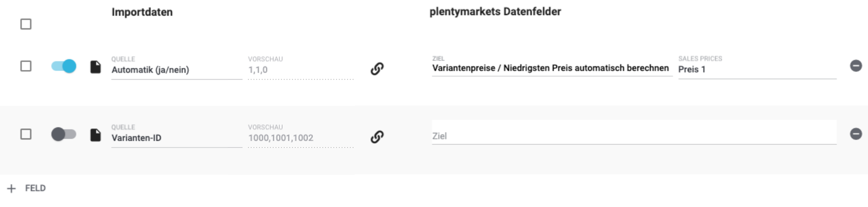
Task: Click the file icon in the Automatik row
Action: (x=96, y=67)
